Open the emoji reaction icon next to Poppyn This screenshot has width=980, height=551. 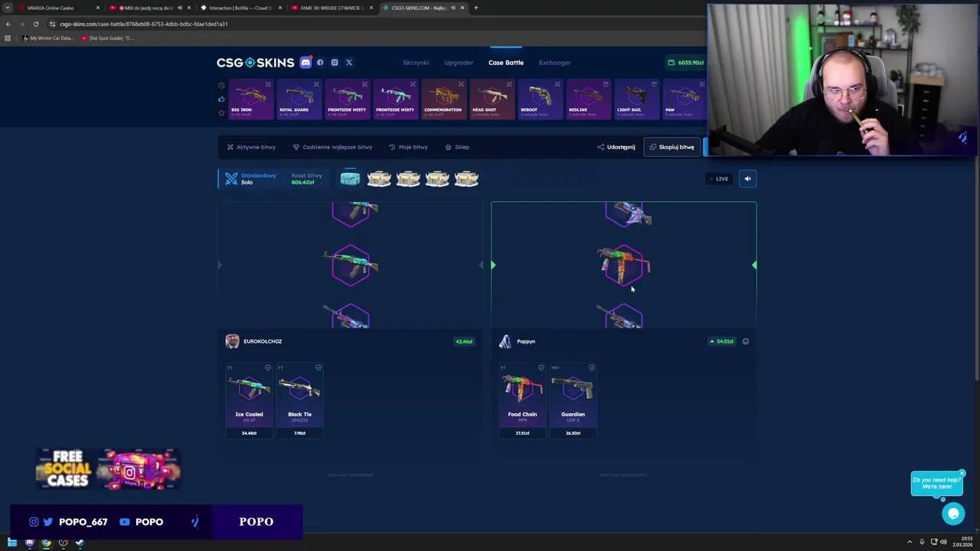tap(746, 341)
